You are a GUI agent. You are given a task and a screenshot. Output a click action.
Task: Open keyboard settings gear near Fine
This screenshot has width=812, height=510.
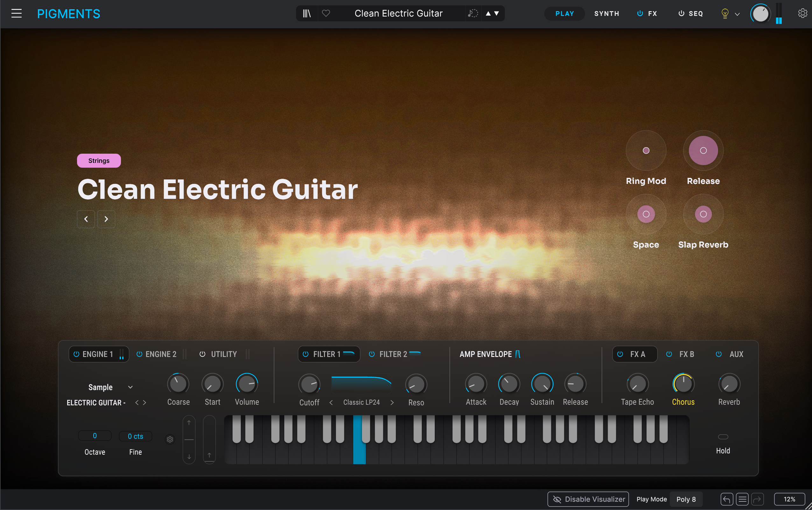click(170, 439)
